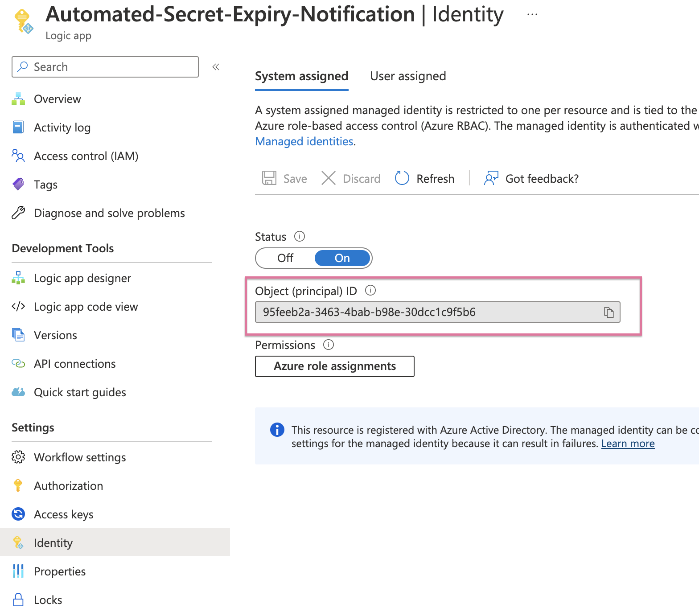Screen dimensions: 699x616
Task: Switch to the System assigned tab
Action: tap(302, 76)
